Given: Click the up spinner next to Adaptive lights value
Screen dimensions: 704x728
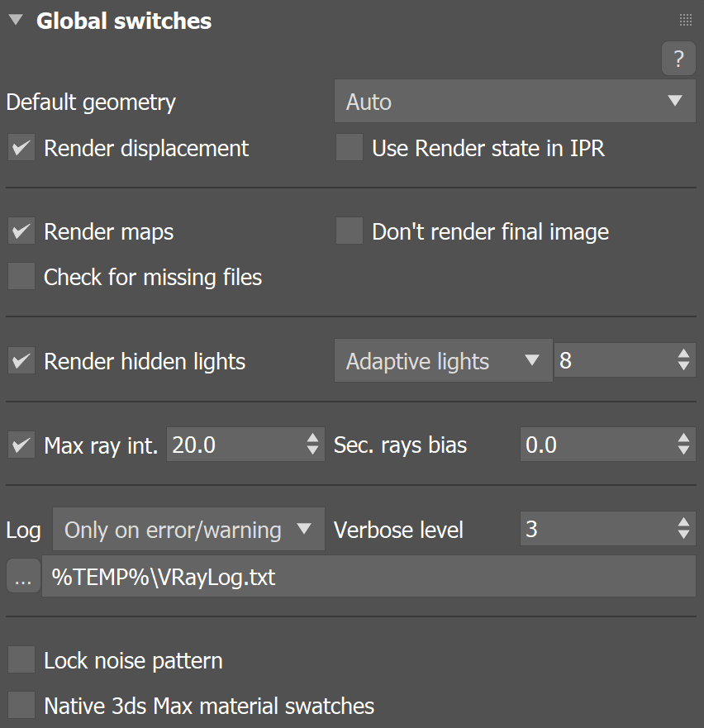Looking at the screenshot, I should (684, 354).
